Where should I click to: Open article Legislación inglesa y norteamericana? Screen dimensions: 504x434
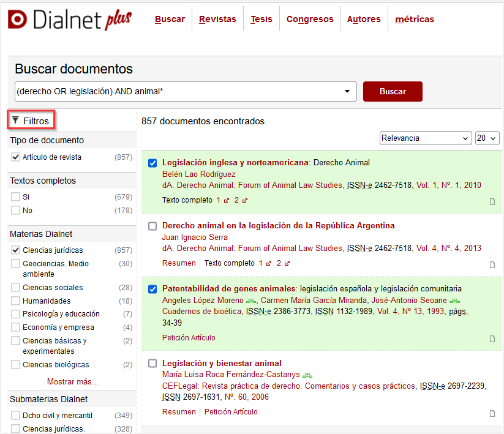click(x=235, y=163)
